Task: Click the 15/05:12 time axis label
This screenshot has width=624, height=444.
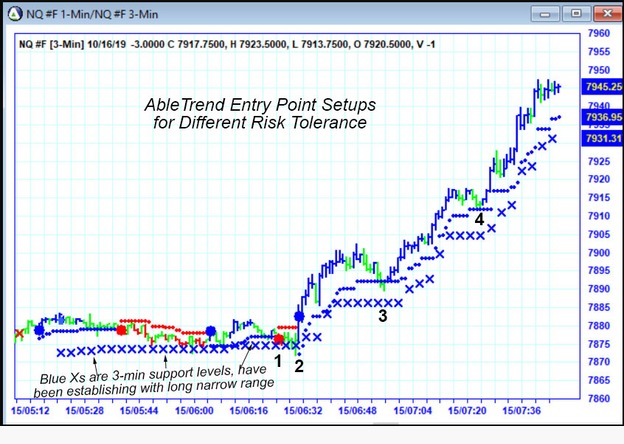Action: [x=30, y=410]
